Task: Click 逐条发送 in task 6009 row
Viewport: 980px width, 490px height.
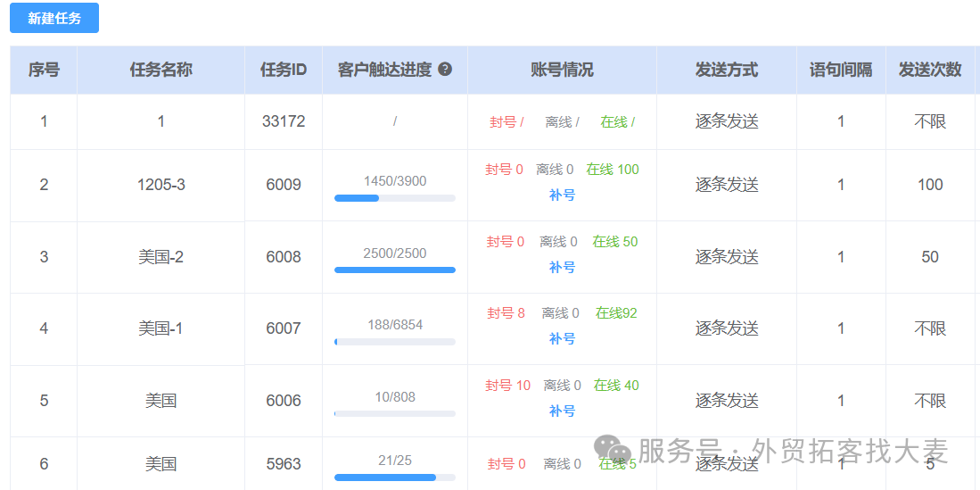Action: click(726, 185)
